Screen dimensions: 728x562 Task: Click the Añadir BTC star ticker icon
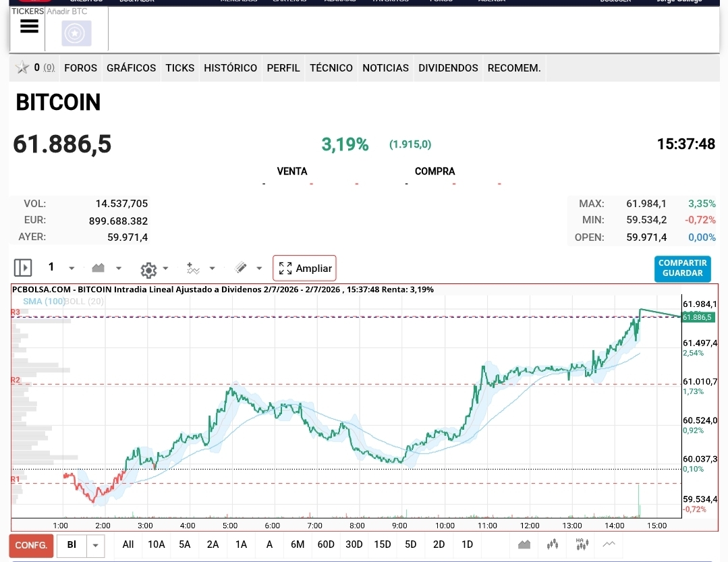click(76, 33)
